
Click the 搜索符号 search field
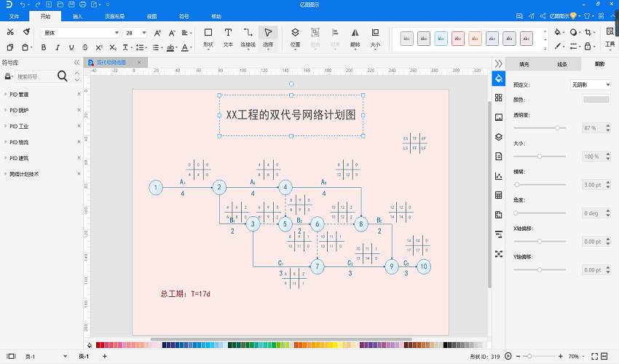36,76
